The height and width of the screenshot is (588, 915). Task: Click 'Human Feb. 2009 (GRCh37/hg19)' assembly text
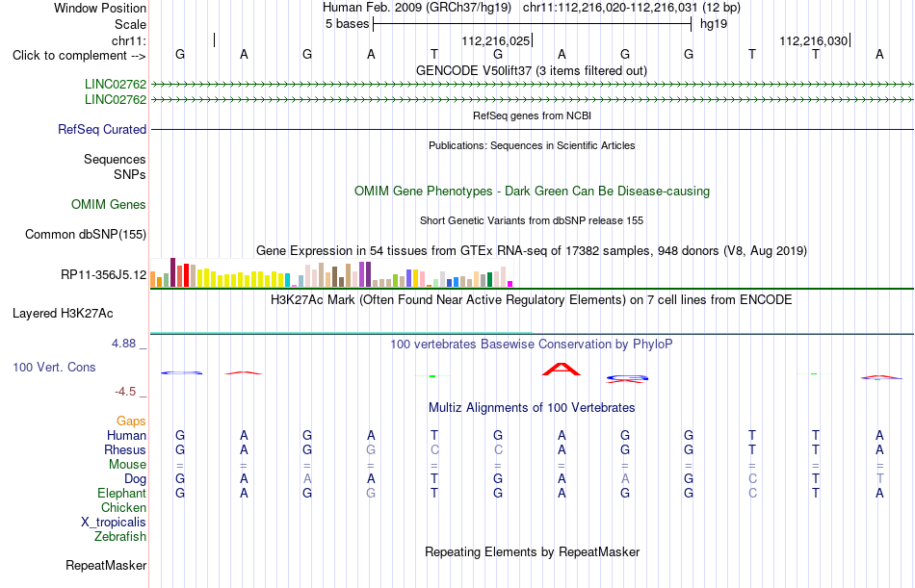[417, 8]
